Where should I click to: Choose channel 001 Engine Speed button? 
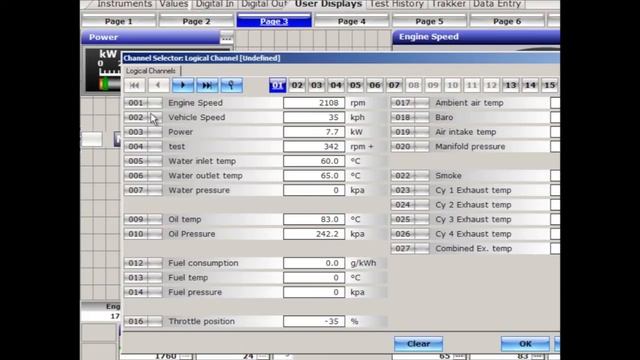(143, 103)
